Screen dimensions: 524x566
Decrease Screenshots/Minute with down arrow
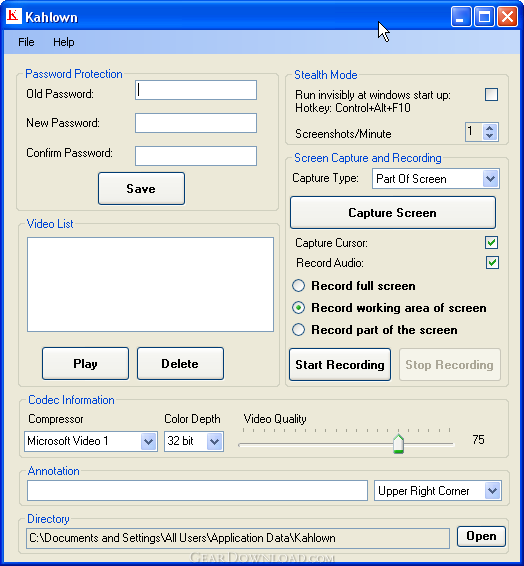(x=490, y=136)
